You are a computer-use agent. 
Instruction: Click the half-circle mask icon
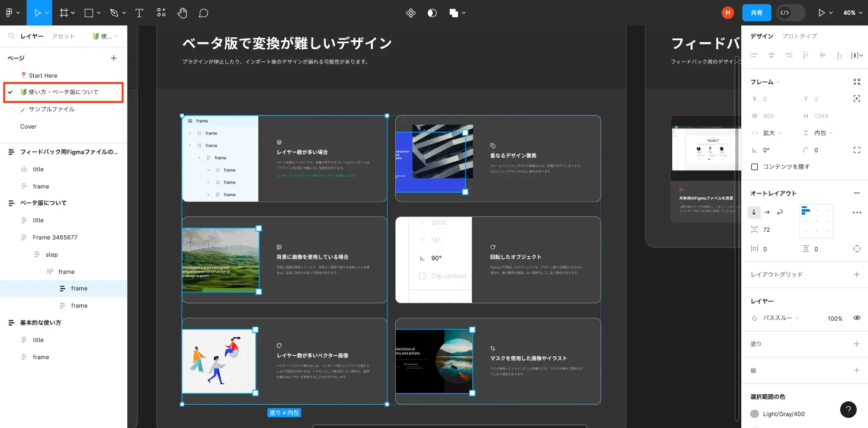pyautogui.click(x=432, y=12)
